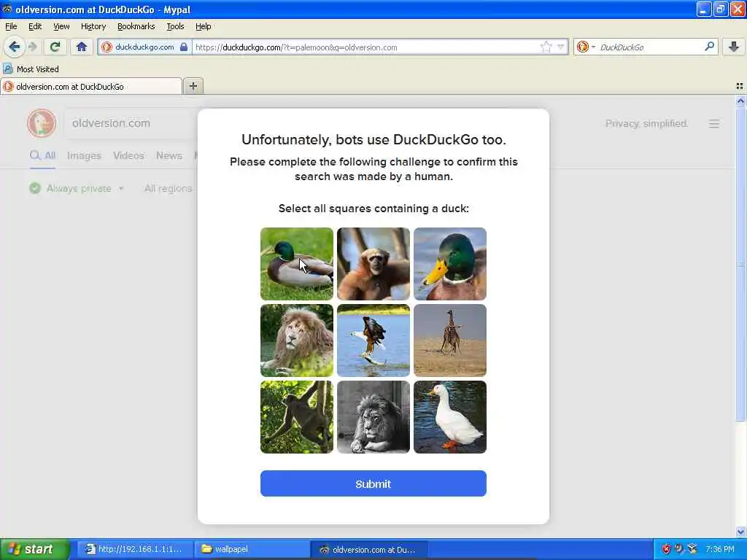Open the Tools menu
747x560 pixels.
(x=175, y=26)
